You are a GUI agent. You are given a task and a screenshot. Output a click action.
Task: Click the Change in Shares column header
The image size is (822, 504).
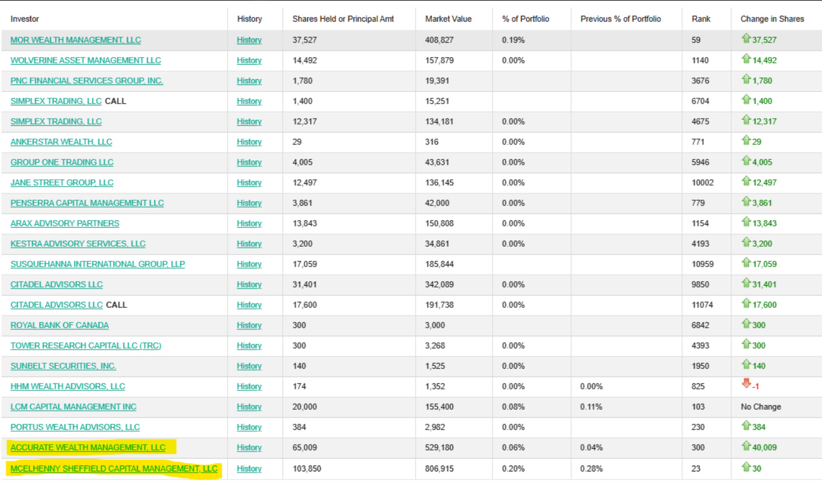click(772, 19)
